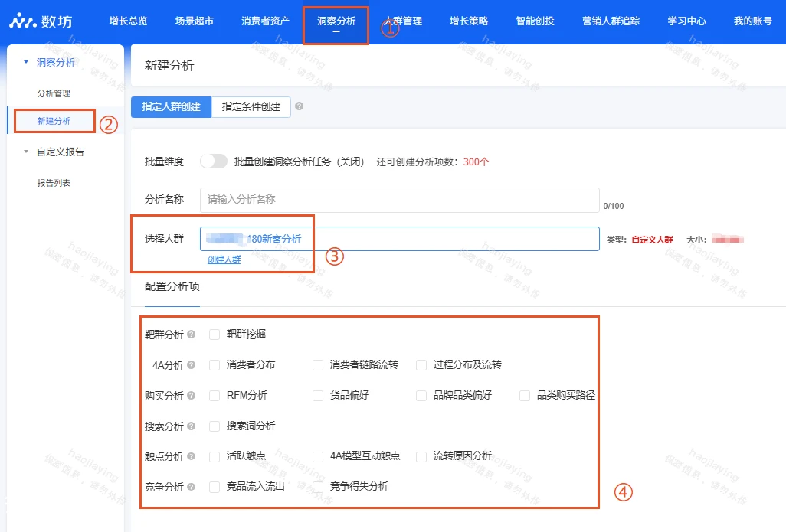Open 学习中心 in top navigation
The height and width of the screenshot is (532, 786).
tap(686, 21)
